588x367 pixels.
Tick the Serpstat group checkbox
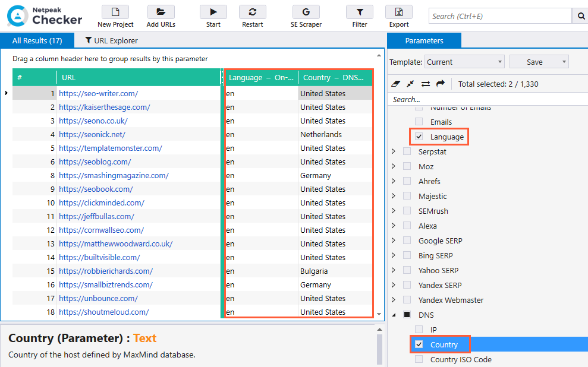407,151
